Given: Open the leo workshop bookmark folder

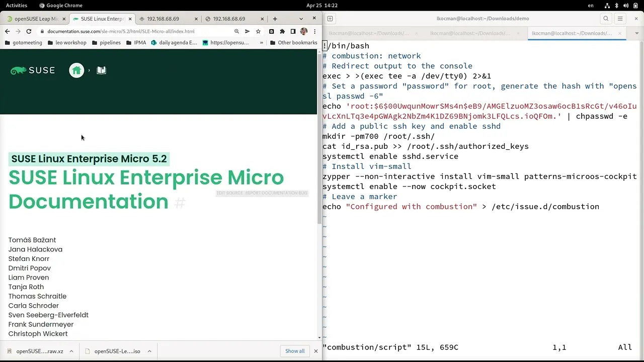Looking at the screenshot, I should pyautogui.click(x=67, y=43).
